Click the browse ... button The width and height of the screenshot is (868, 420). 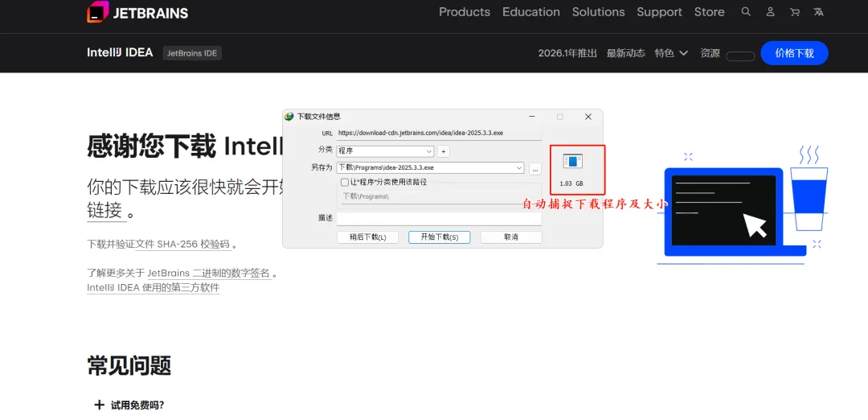[534, 168]
